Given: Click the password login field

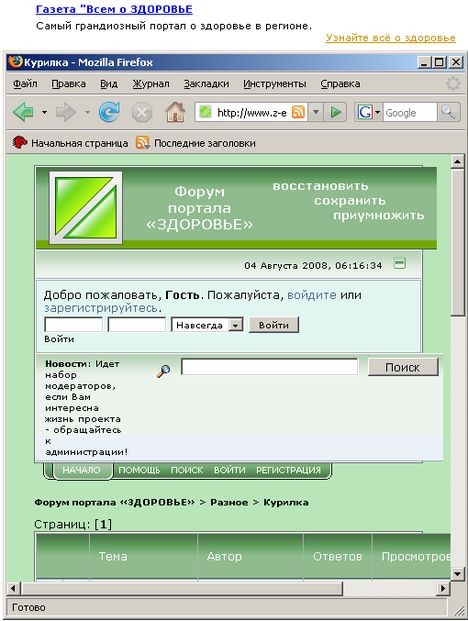Looking at the screenshot, I should pos(137,325).
